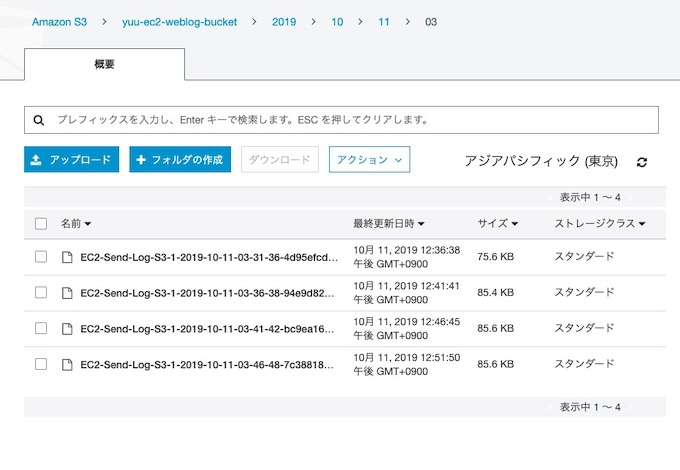Click top 表示中 1〜4 pagination text
This screenshot has height=470, width=680.
tap(590, 197)
